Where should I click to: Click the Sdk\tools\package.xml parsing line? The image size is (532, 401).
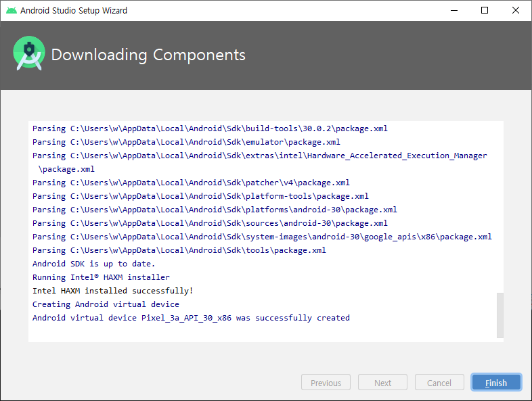coord(179,250)
